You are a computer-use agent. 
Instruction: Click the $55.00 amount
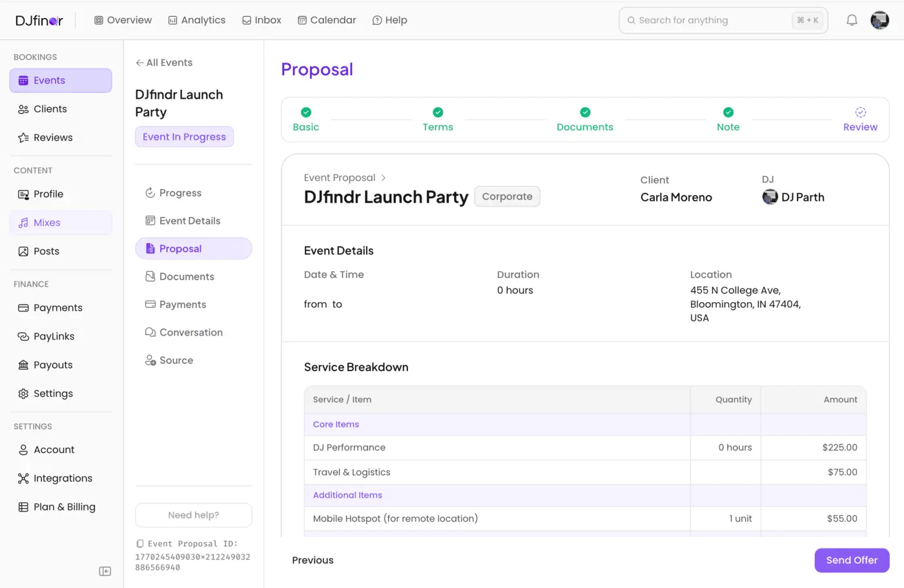842,518
